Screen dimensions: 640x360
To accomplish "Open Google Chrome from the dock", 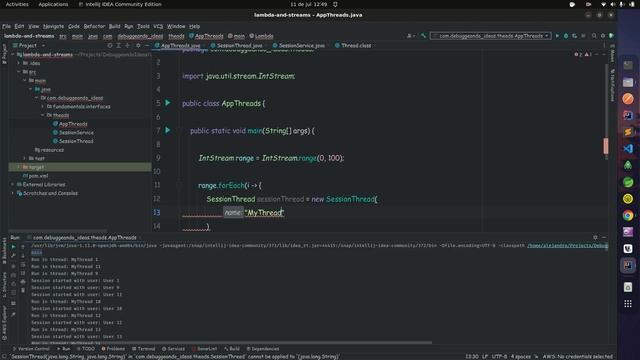I will point(628,215).
